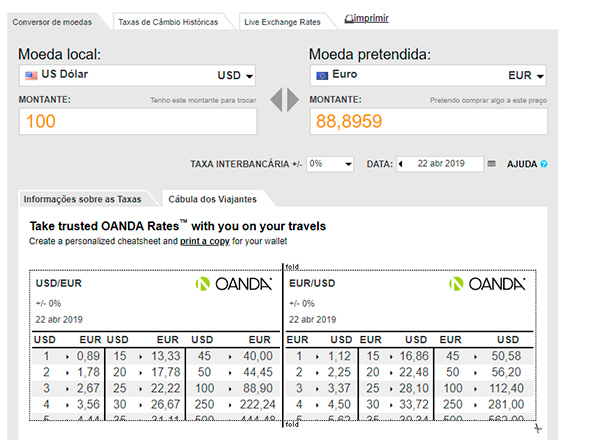Open the Live Exchange Rates tab

[282, 22]
